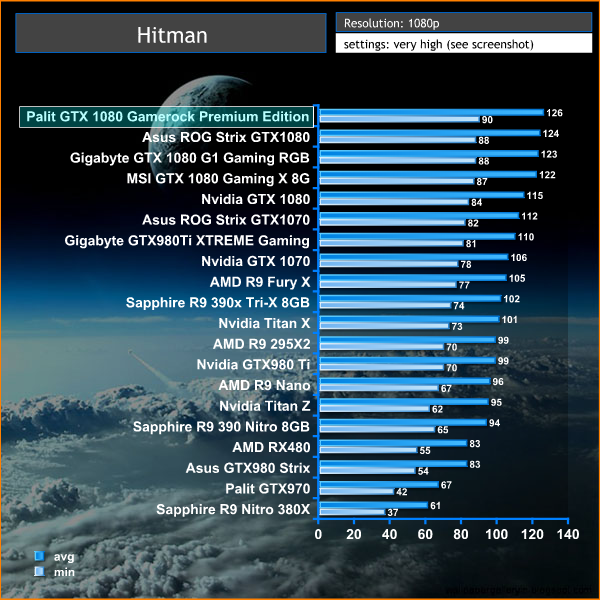This screenshot has height=600, width=600.
Task: Click the 112 avg value
Action: (x=529, y=216)
